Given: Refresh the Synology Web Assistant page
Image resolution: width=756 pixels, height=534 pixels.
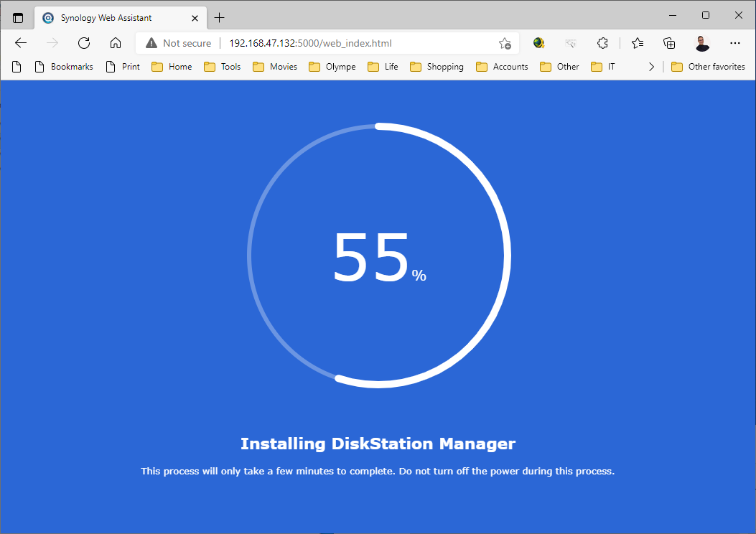Looking at the screenshot, I should coord(84,43).
